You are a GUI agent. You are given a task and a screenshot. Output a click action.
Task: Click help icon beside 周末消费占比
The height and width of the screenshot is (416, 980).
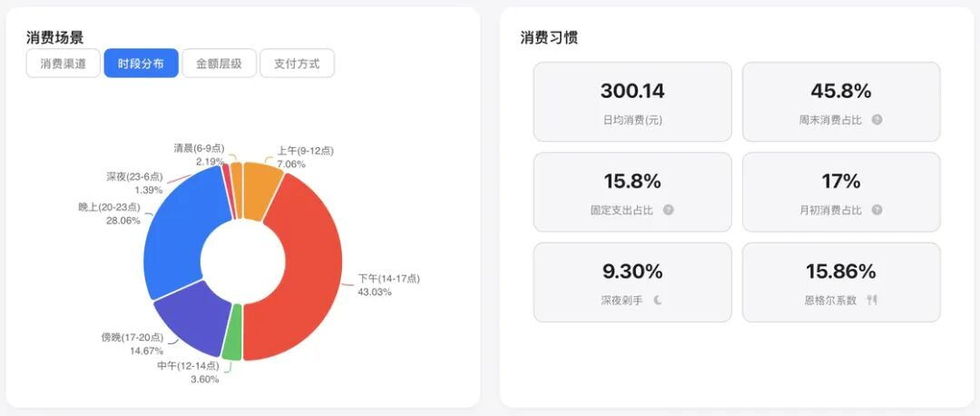click(877, 119)
